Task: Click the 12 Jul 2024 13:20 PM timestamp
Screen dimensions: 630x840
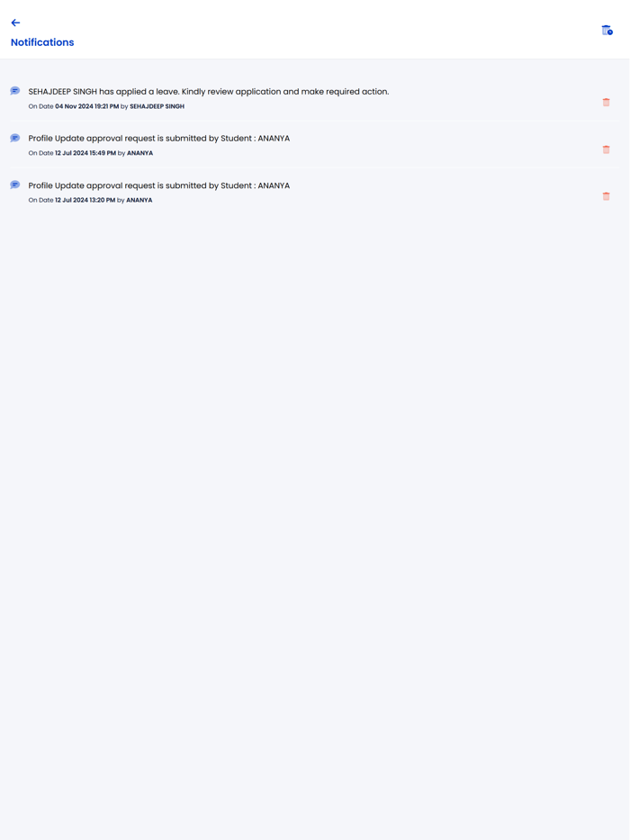Action: (85, 200)
